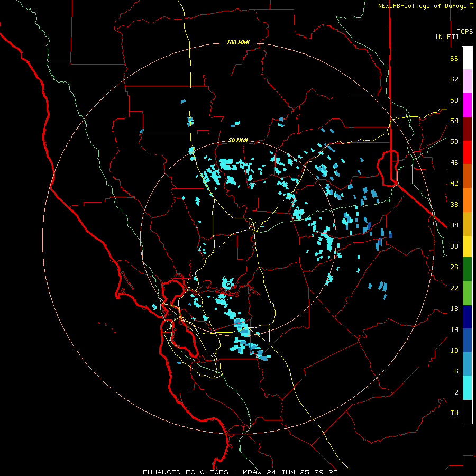Viewport: 476px width, 476px height.
Task: Click the light pink 62 K FT legend swatch
Action: [467, 81]
